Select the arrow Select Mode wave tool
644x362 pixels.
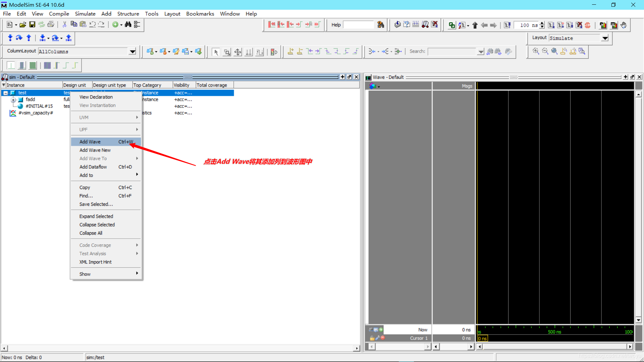click(216, 52)
